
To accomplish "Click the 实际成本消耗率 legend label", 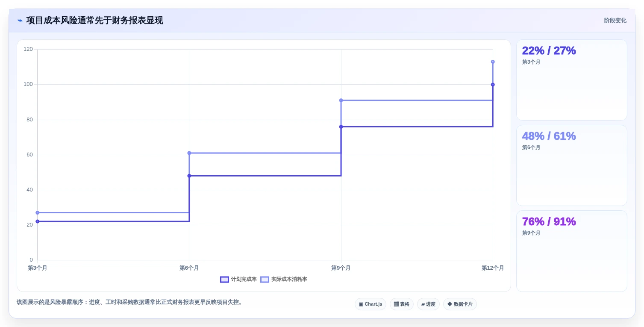I will click(x=289, y=280).
